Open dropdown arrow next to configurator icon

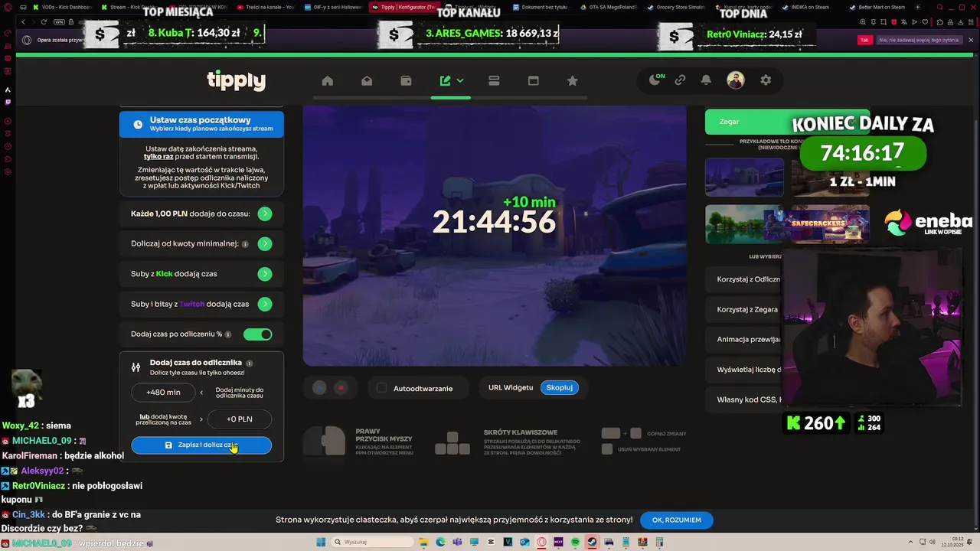click(x=460, y=80)
